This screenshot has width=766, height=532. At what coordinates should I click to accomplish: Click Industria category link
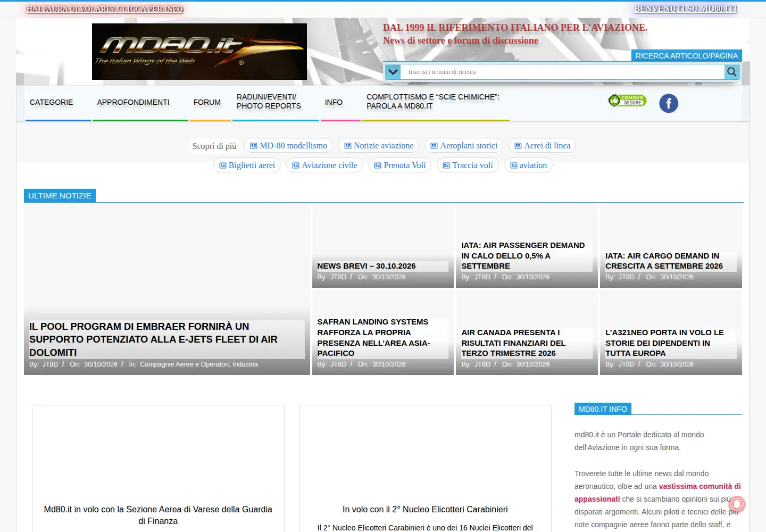click(x=245, y=364)
